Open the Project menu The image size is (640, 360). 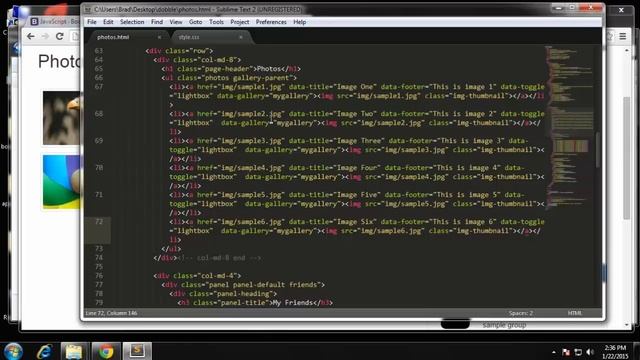[x=240, y=22]
